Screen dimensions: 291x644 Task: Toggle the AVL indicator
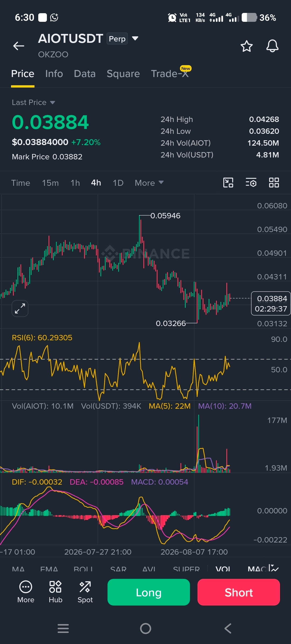coord(149,569)
